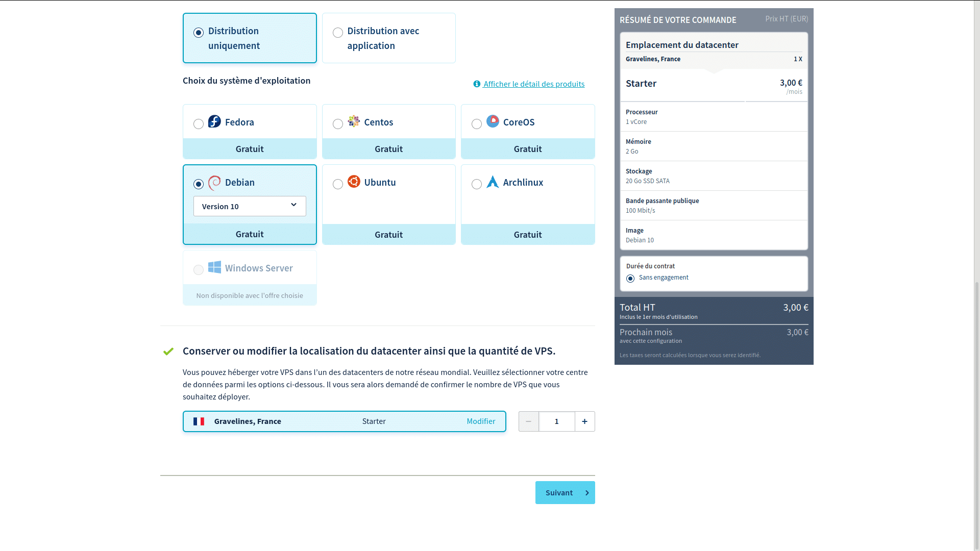The width and height of the screenshot is (980, 551).
Task: Click the Gratuit label under Fedora
Action: (250, 149)
